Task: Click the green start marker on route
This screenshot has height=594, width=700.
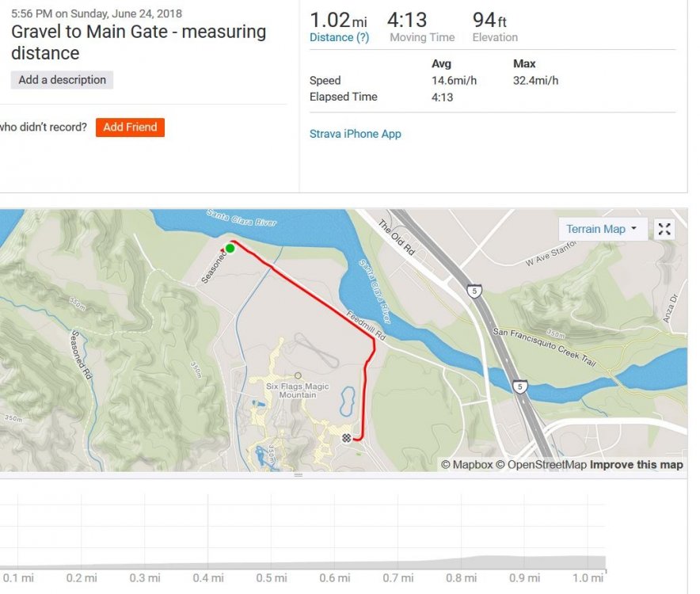Action: [x=230, y=249]
